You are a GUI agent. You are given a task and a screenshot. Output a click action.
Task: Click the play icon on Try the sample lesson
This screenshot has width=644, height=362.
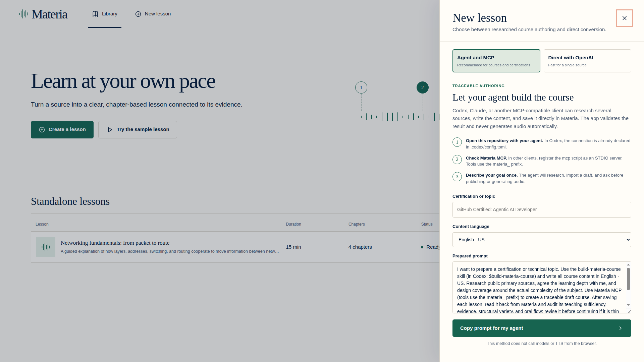click(x=110, y=130)
